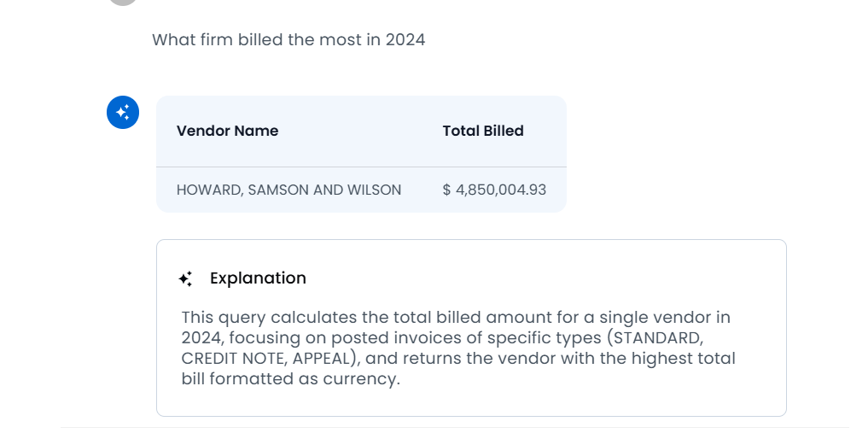868x433 pixels.
Task: Click the gray user avatar at top
Action: tap(123, 2)
